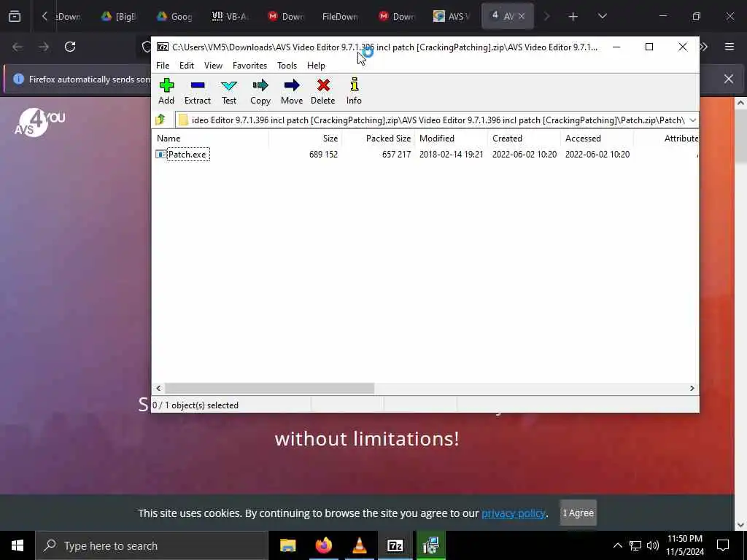Open the File menu
Viewport: 747px width, 560px height.
tap(163, 65)
